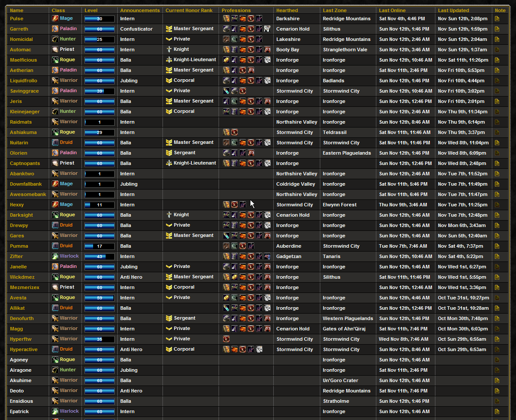Click the Master Sergeant rank icon for Garreth
This screenshot has height=420, width=516.
pyautogui.click(x=169, y=28)
